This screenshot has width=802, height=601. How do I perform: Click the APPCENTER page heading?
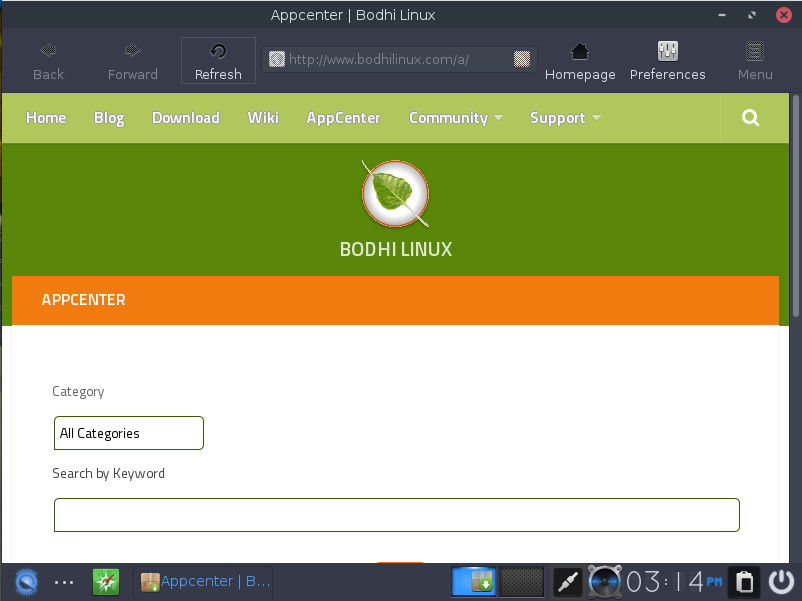[83, 300]
